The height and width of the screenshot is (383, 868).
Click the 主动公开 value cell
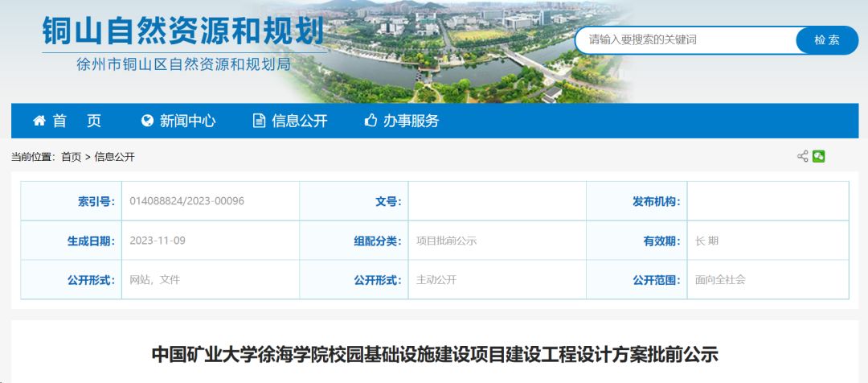point(497,280)
